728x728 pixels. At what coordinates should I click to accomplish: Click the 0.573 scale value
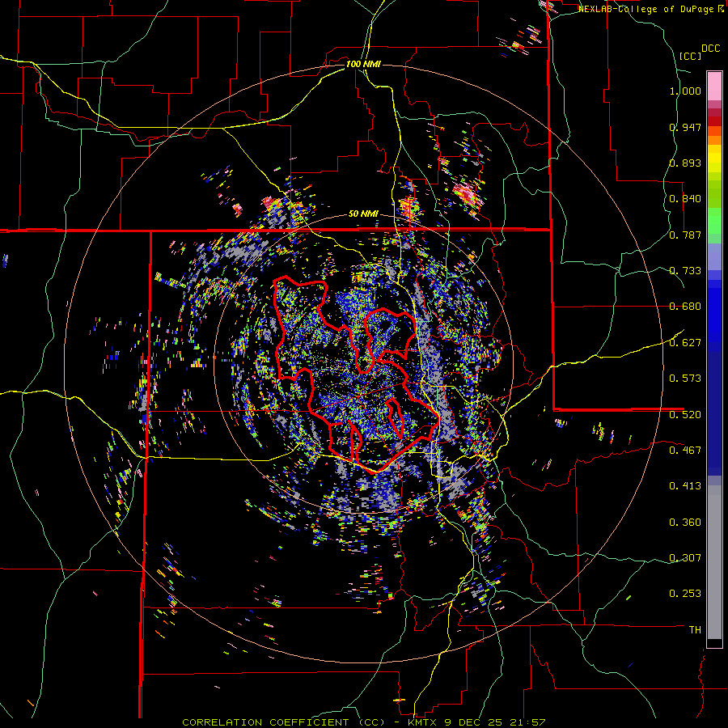point(685,379)
